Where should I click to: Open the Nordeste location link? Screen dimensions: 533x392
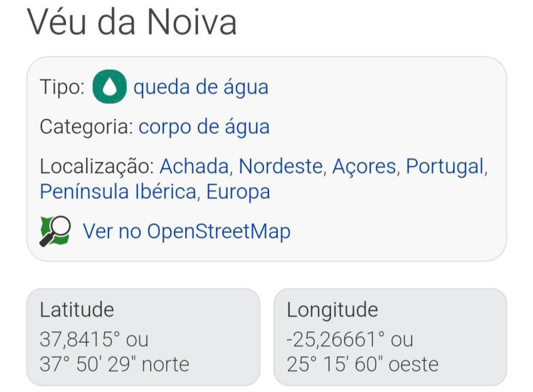pos(280,166)
